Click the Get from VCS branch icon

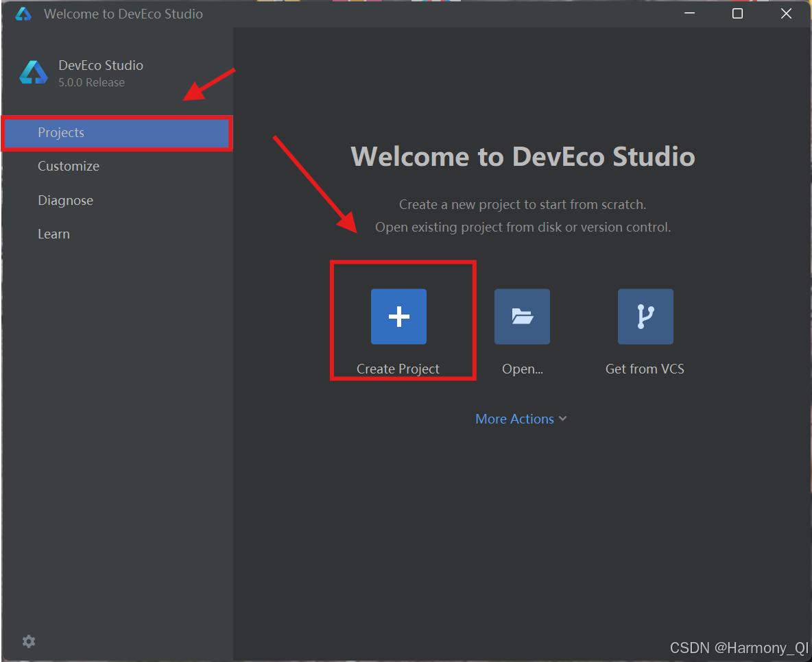pyautogui.click(x=645, y=316)
